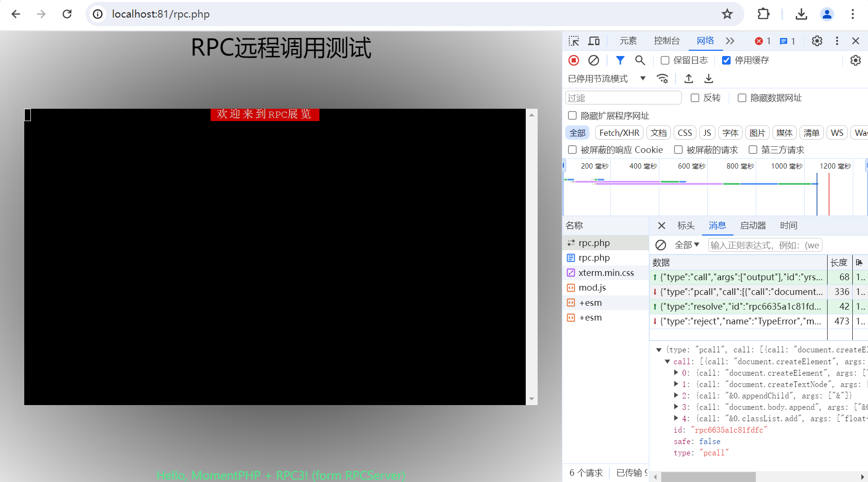Open the Timing (时间) tab
Viewport: 868px width, 482px height.
[789, 226]
